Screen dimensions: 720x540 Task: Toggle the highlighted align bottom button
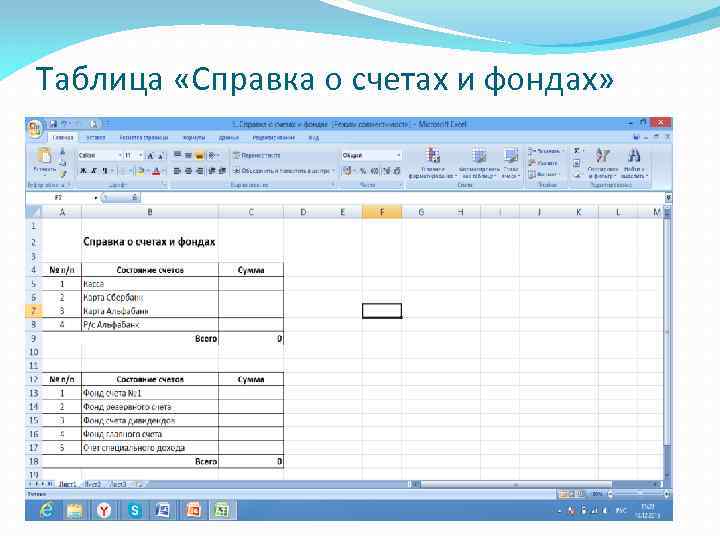click(199, 156)
